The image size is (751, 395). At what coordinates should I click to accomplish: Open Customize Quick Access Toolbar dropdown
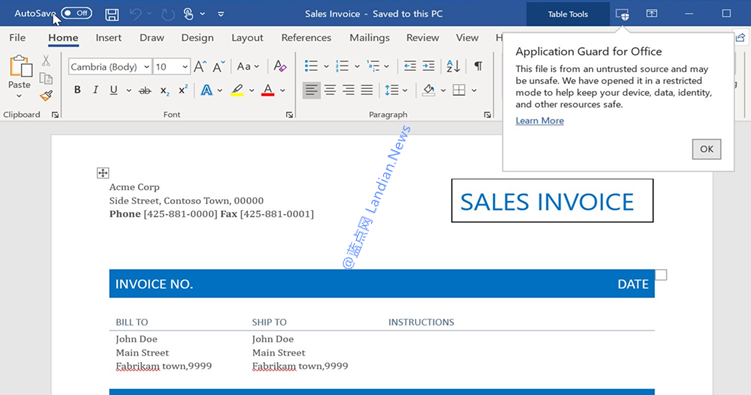[221, 14]
